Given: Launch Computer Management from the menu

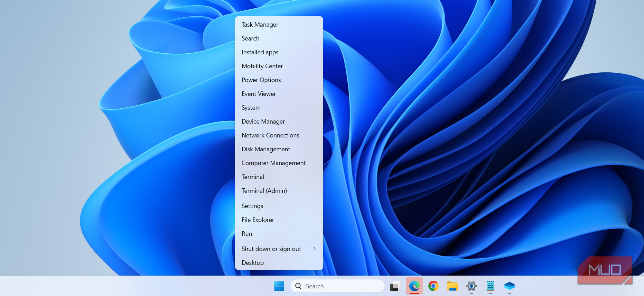Looking at the screenshot, I should tap(279, 163).
